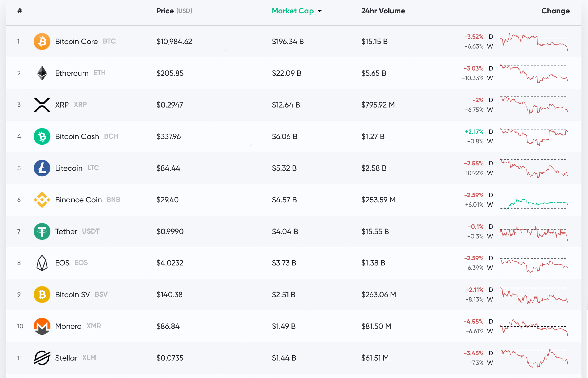Select the $795.92 M XRP volume
Screen dimensions: 588x378
pos(378,105)
